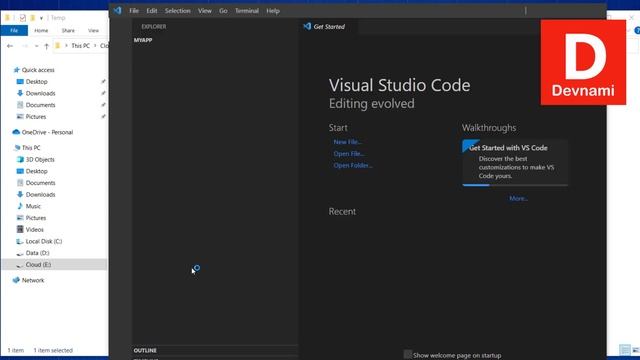The height and width of the screenshot is (360, 640).
Task: Open the Edit menu in VS Code
Action: tap(152, 11)
